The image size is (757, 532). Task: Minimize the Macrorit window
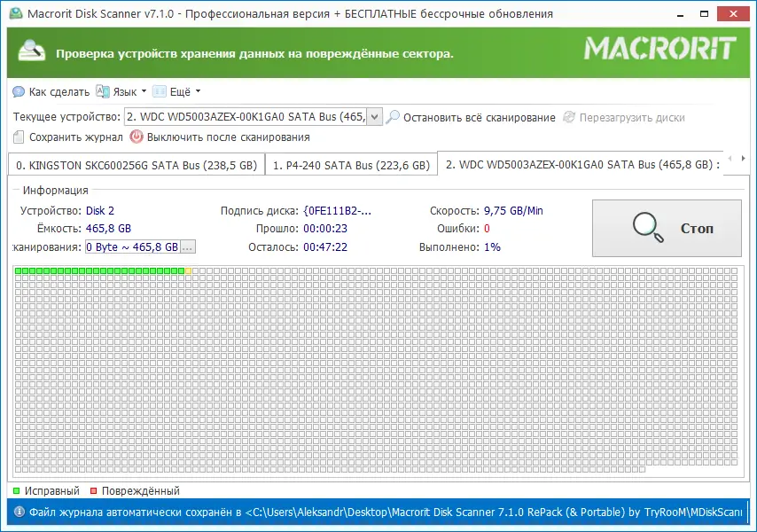click(x=681, y=13)
